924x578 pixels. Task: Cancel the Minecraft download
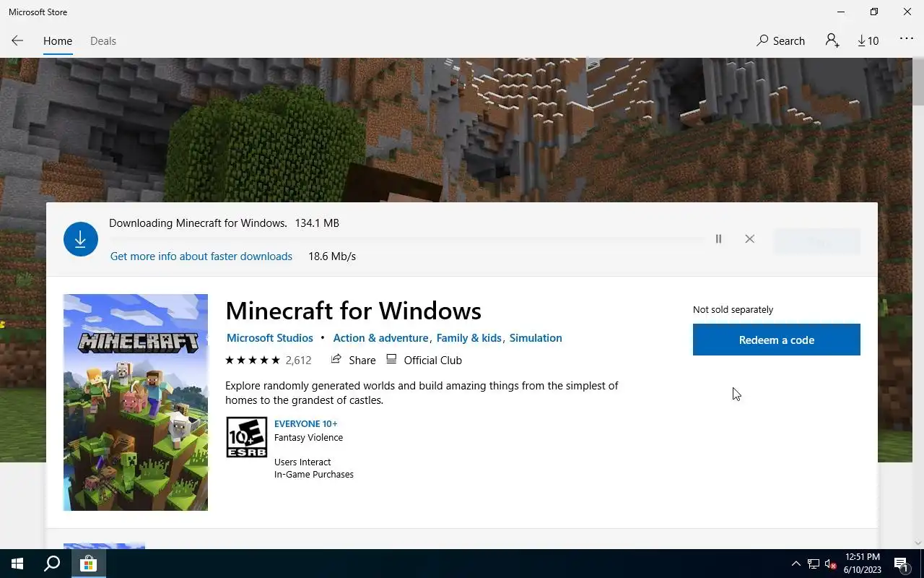[749, 239]
